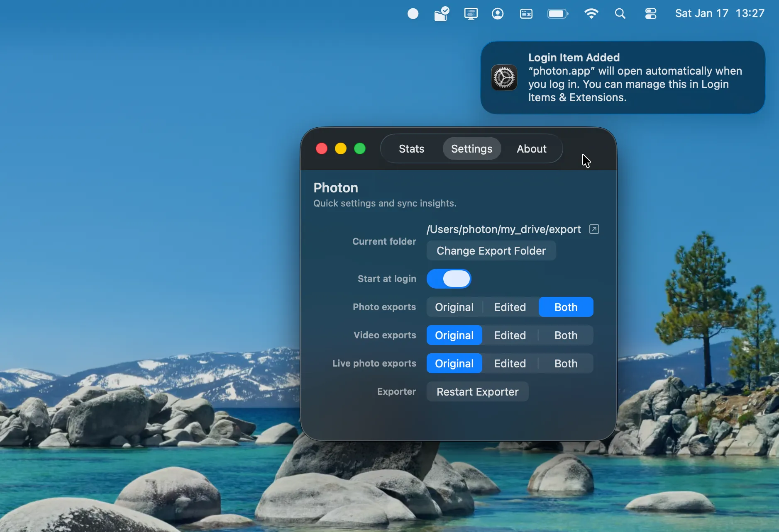This screenshot has height=532, width=779.
Task: Maximize Photon window with green button
Action: point(360,148)
